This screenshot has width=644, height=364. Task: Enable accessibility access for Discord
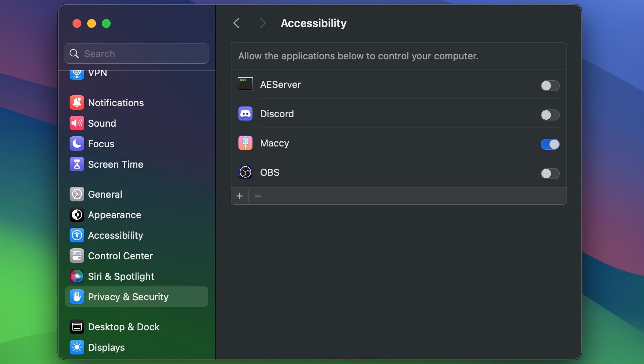click(550, 115)
